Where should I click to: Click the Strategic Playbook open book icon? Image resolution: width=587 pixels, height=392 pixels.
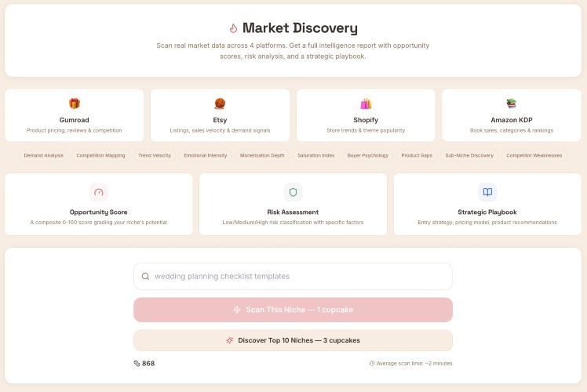[487, 192]
